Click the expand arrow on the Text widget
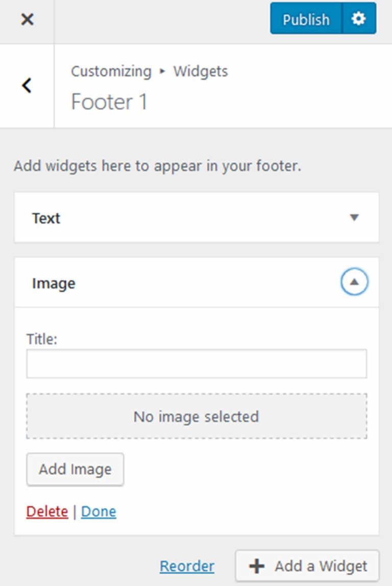Image resolution: width=392 pixels, height=586 pixels. tap(353, 218)
